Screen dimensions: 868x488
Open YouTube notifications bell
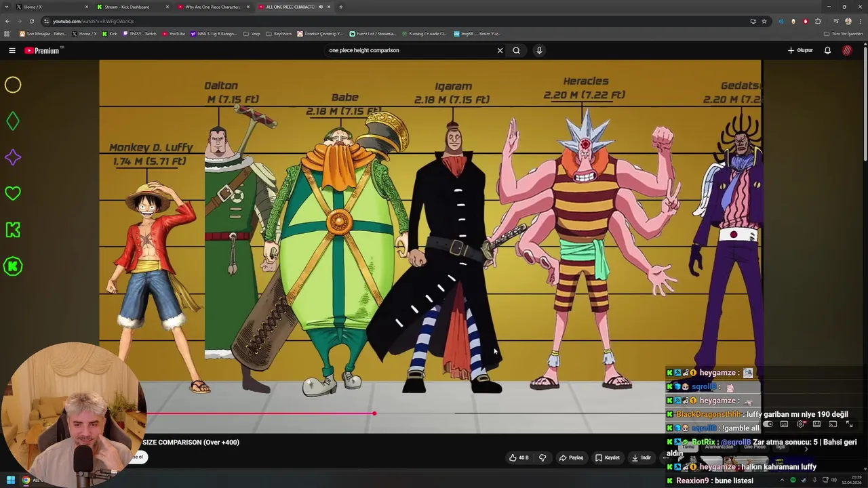point(827,50)
